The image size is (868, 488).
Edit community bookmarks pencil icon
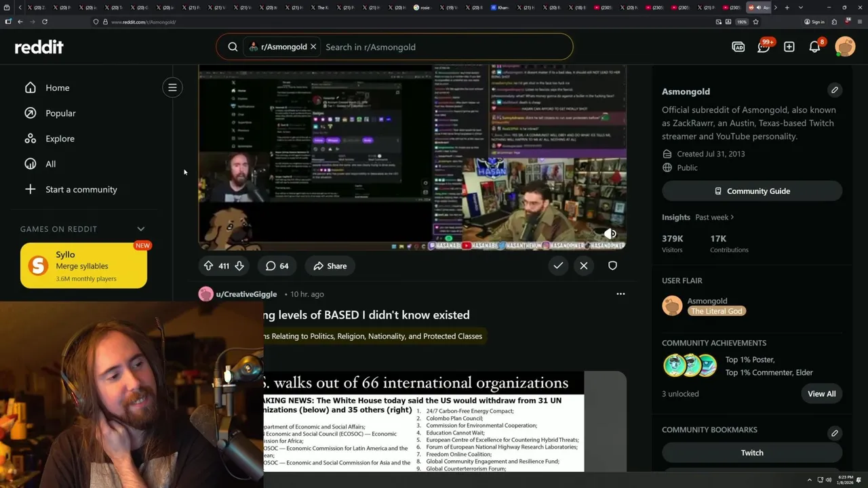[835, 433]
